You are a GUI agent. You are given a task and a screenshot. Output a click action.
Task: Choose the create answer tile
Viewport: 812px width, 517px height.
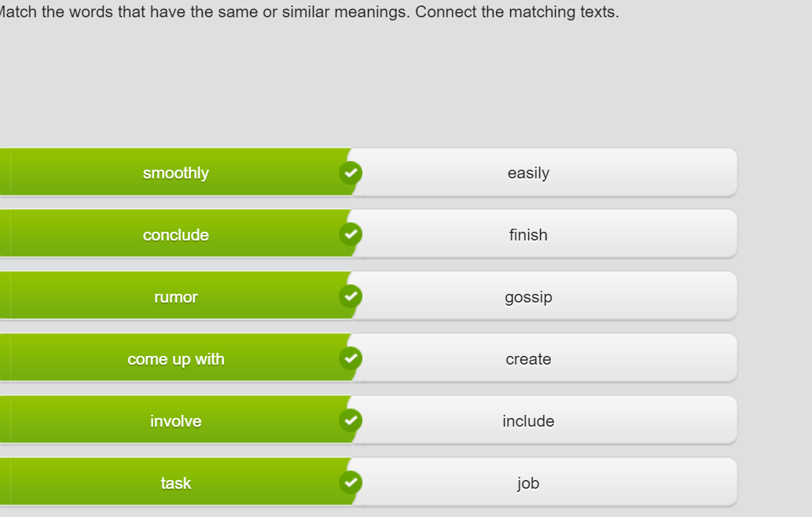pyautogui.click(x=544, y=358)
